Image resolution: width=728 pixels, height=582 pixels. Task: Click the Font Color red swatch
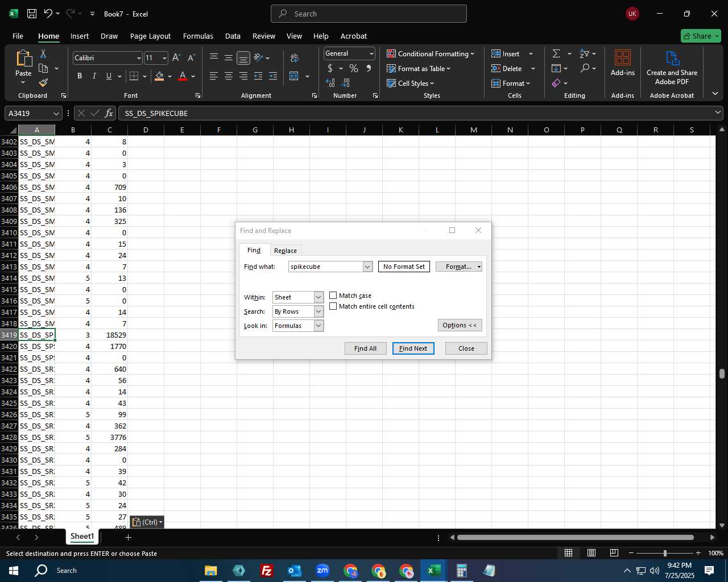pyautogui.click(x=183, y=76)
